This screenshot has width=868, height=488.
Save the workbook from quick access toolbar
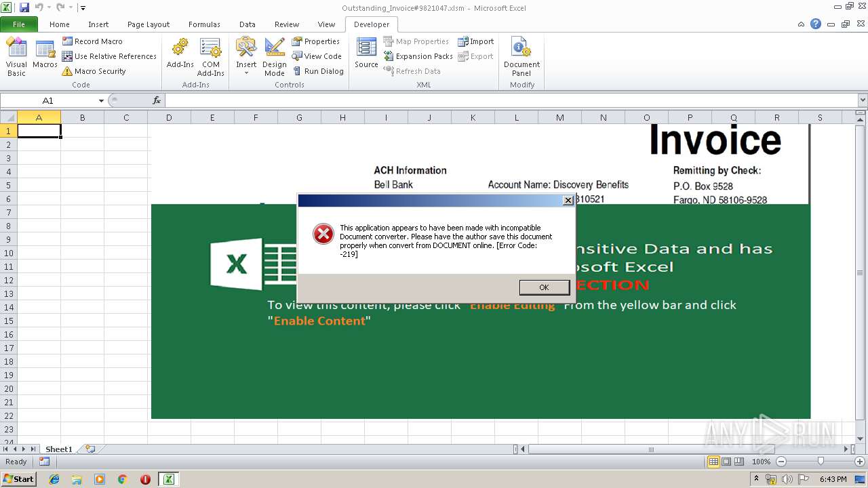click(x=24, y=7)
